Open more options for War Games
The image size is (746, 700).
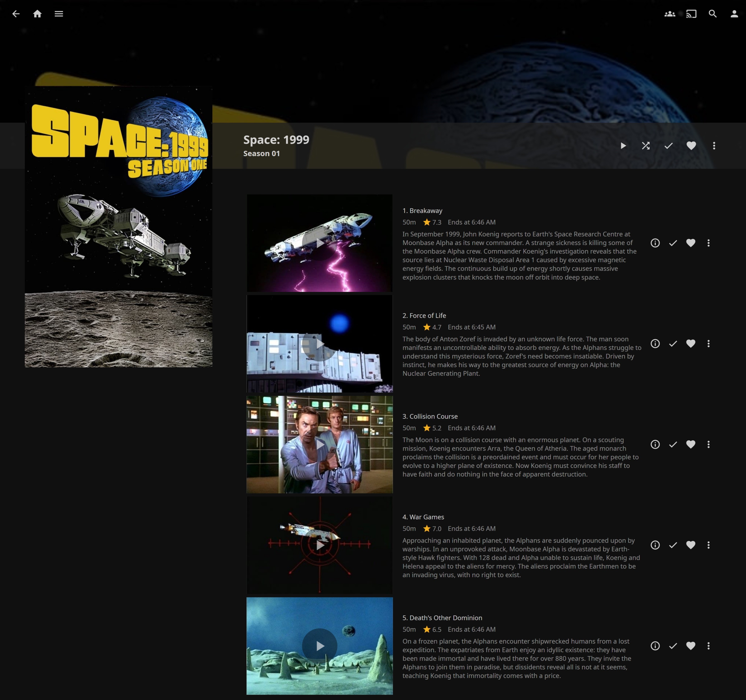point(708,545)
